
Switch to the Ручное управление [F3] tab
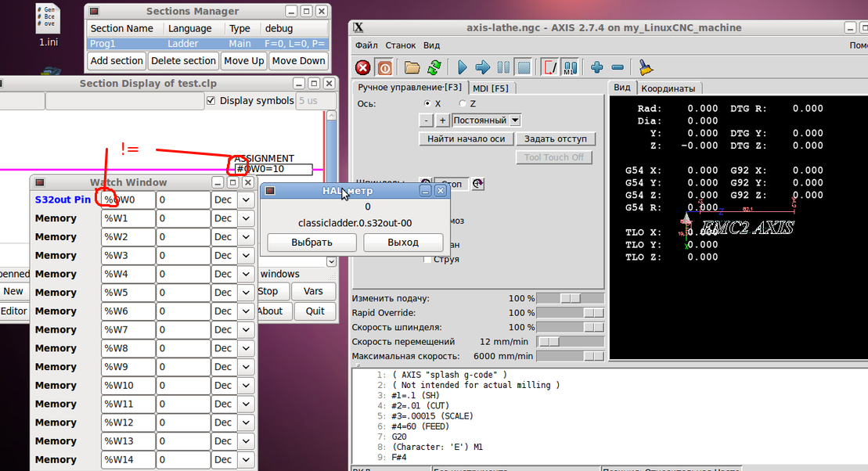(409, 88)
